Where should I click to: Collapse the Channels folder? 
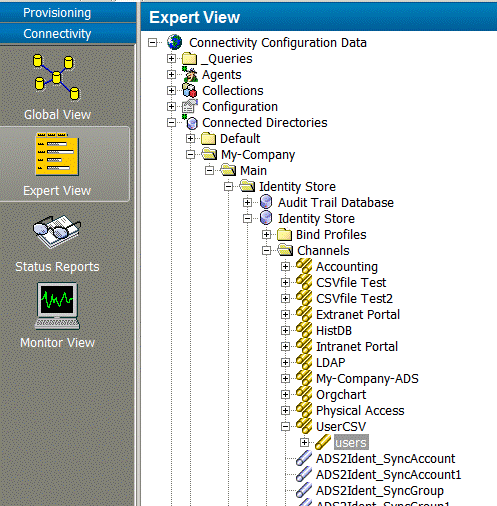pos(266,251)
